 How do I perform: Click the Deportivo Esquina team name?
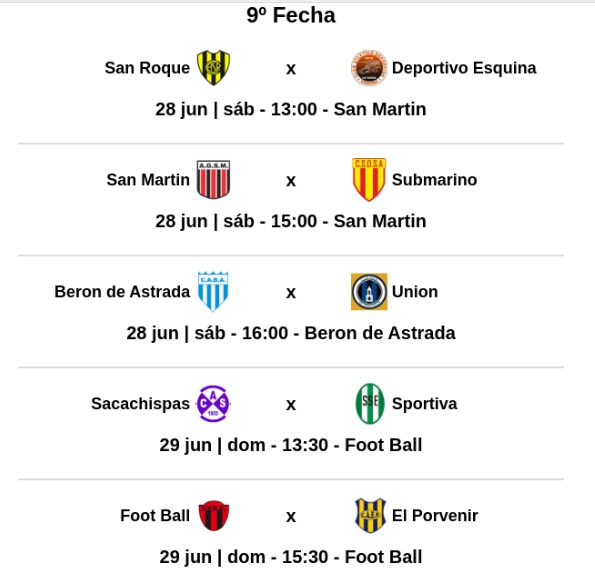tap(464, 68)
